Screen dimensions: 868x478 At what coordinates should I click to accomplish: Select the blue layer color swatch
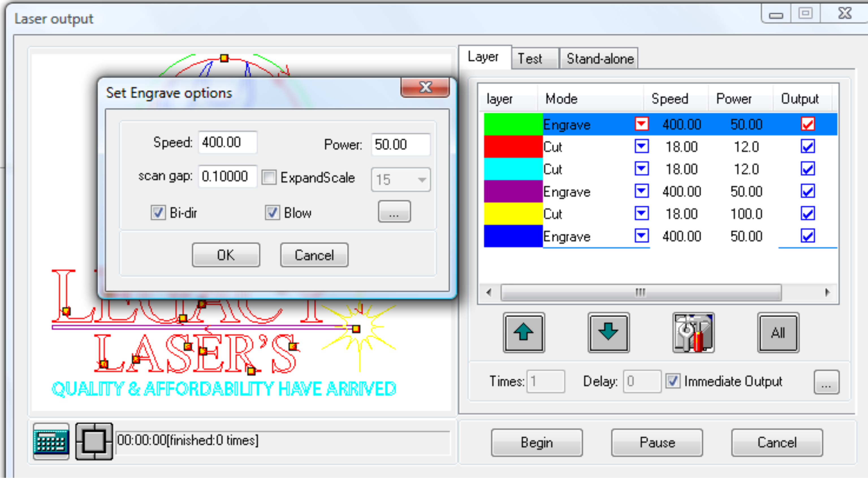[x=513, y=236]
